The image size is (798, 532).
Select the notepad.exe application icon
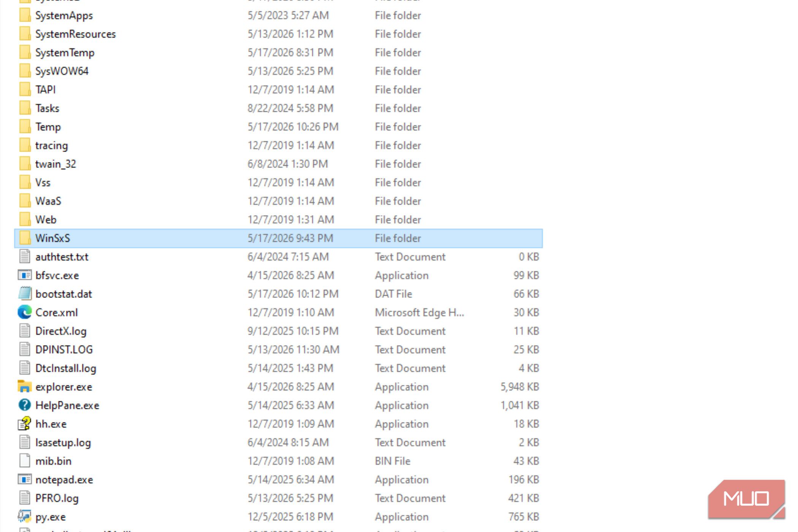pos(25,480)
